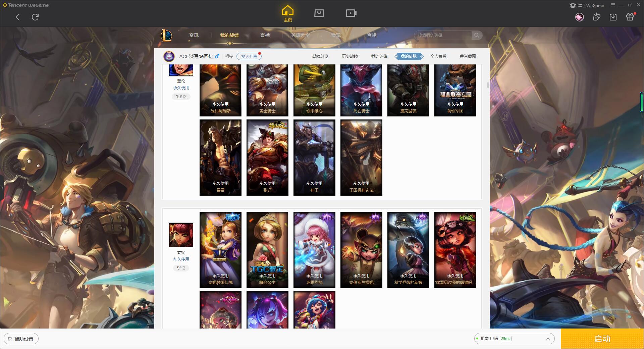Switch to 个人荣誉 sub-tab
Viewport: 644px width, 349px height.
(x=438, y=56)
